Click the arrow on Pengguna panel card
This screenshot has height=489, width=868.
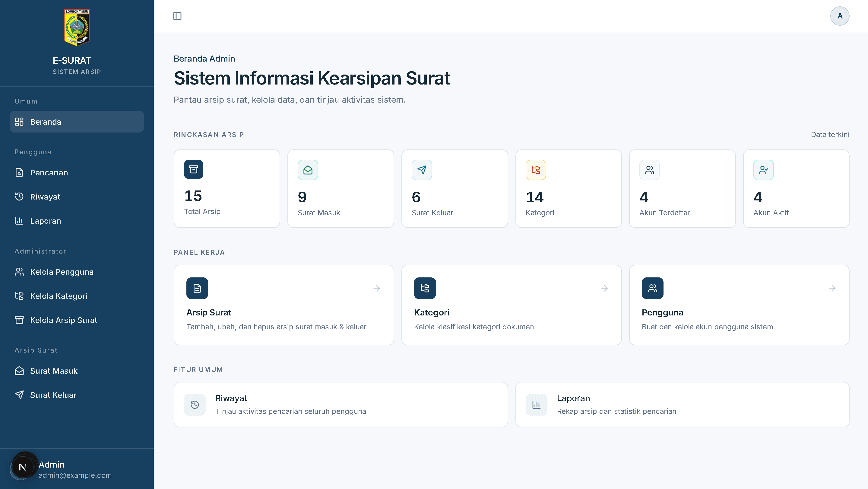click(832, 288)
